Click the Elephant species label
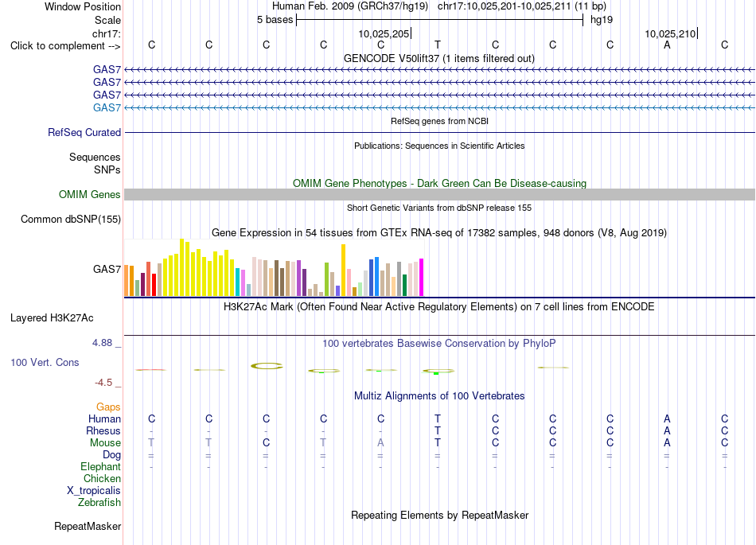Screen dimensions: 756x545 [x=101, y=467]
